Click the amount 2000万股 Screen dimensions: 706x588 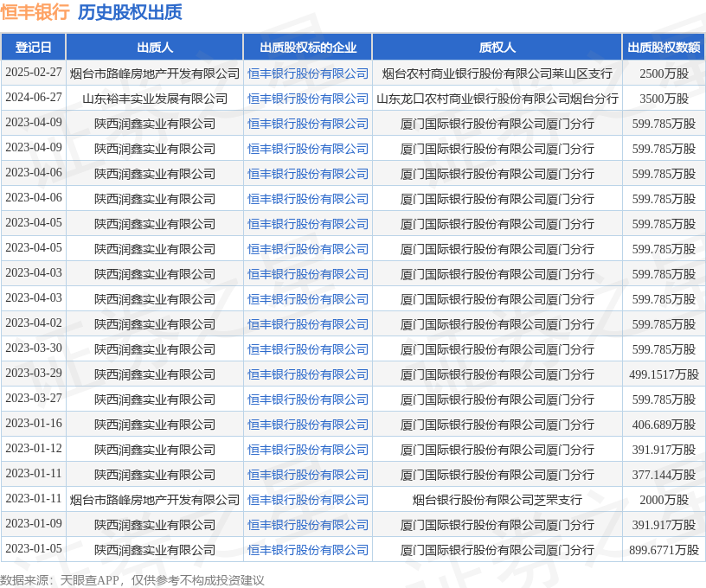[x=664, y=500]
